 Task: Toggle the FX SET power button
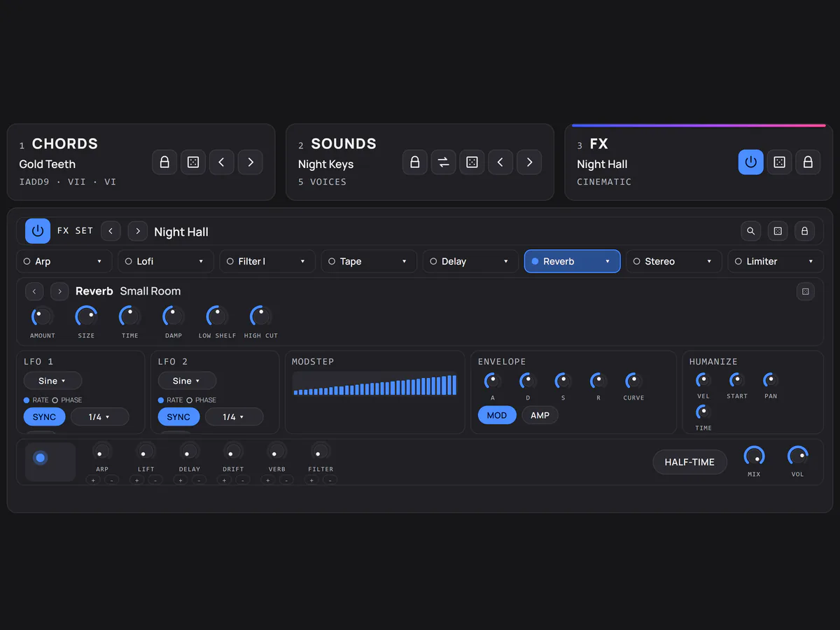(x=38, y=231)
